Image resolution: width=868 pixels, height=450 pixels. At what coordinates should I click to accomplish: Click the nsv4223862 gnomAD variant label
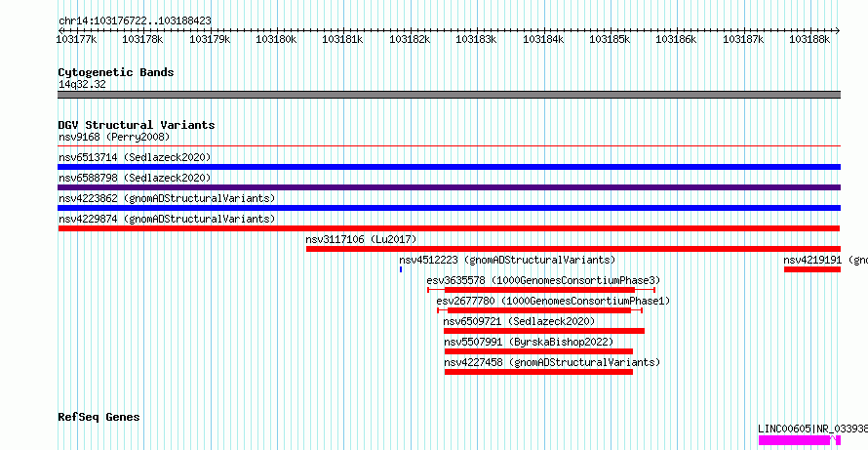[167, 198]
